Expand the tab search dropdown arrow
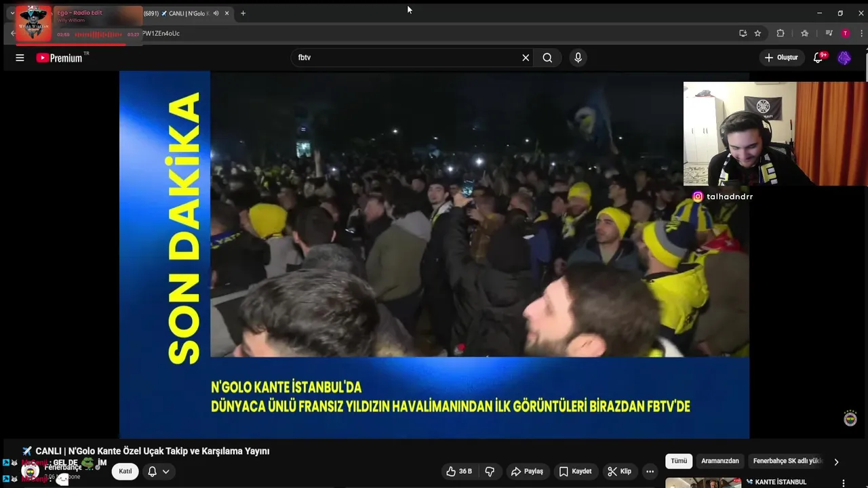The height and width of the screenshot is (488, 868). [x=12, y=13]
